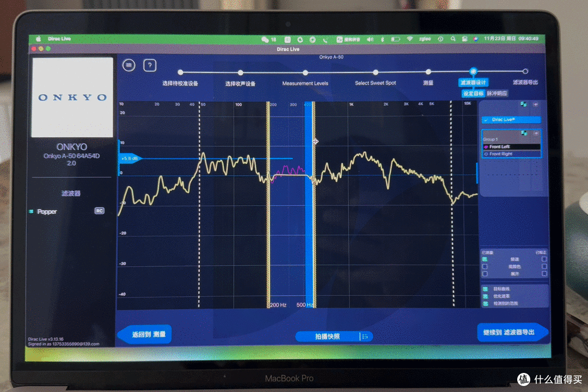Select the 设定目标 sub-tab
588x392 pixels.
point(473,94)
